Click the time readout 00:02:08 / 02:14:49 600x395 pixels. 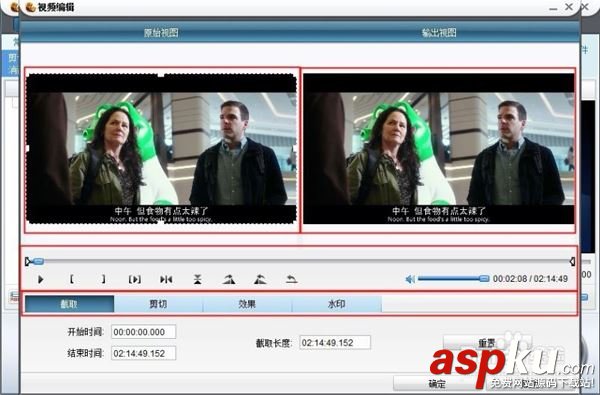point(530,279)
